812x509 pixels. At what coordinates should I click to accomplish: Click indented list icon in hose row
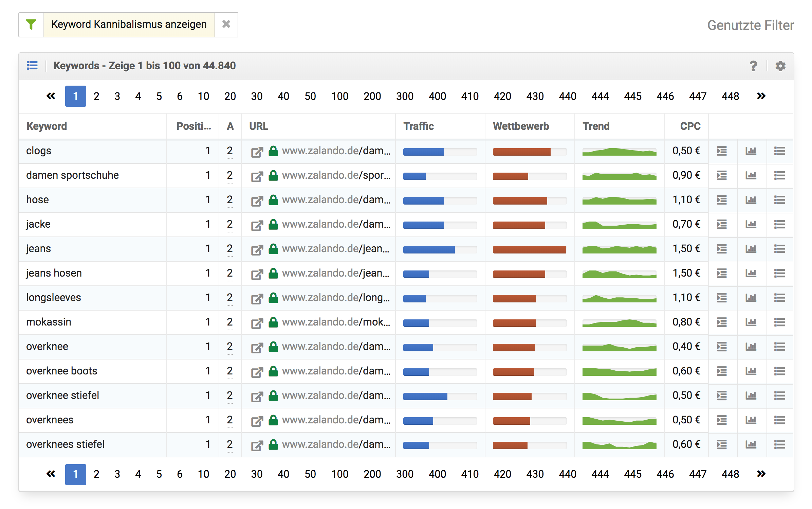[x=722, y=200]
